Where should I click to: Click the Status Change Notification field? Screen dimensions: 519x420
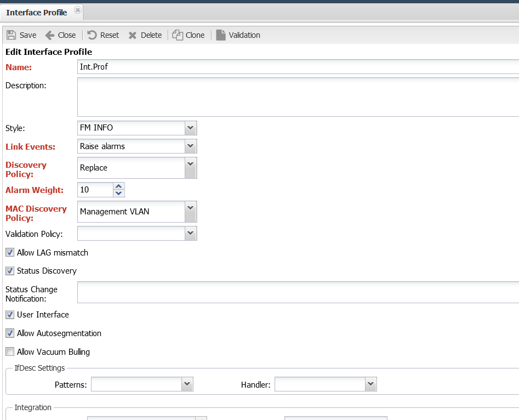(x=298, y=292)
